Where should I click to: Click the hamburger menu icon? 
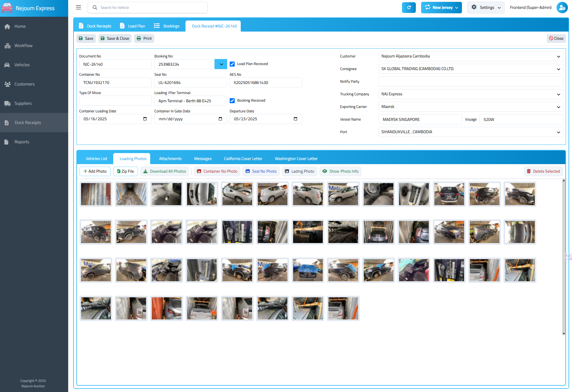tap(79, 7)
